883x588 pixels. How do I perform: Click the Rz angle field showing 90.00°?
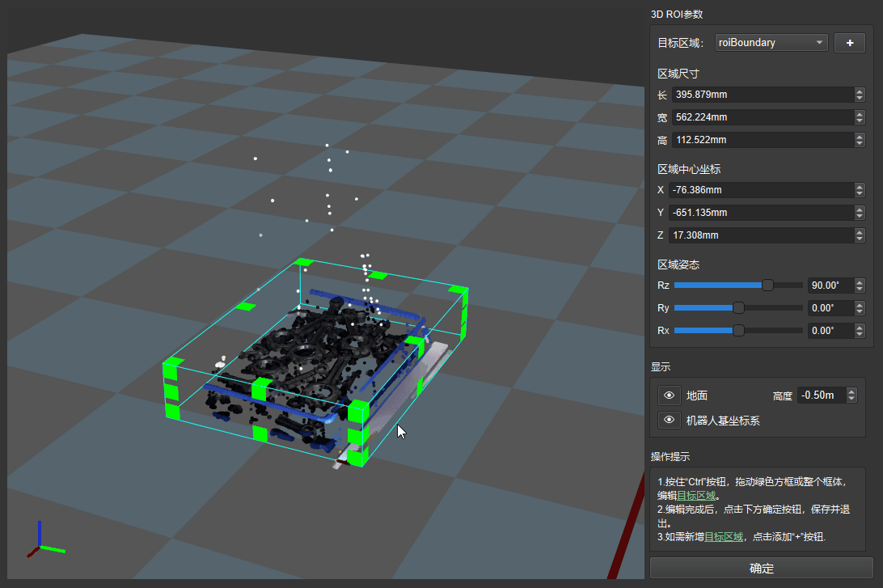point(830,285)
